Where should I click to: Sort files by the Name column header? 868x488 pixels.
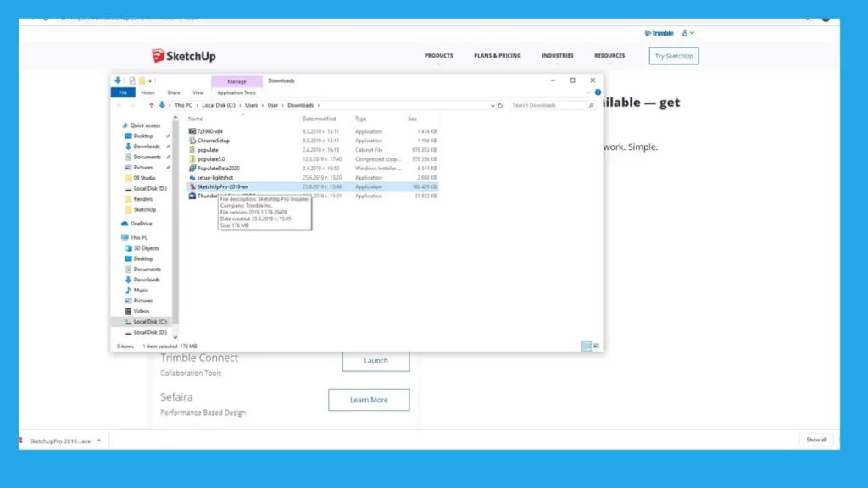tap(196, 119)
